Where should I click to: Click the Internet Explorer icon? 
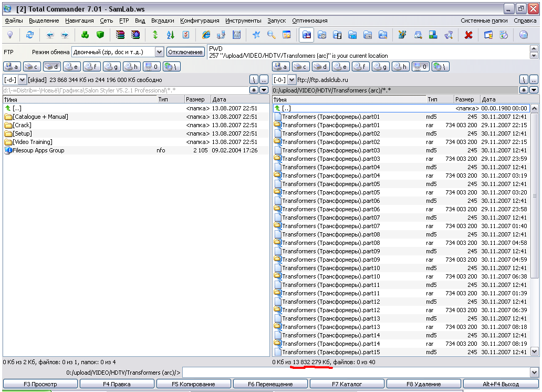point(206,35)
